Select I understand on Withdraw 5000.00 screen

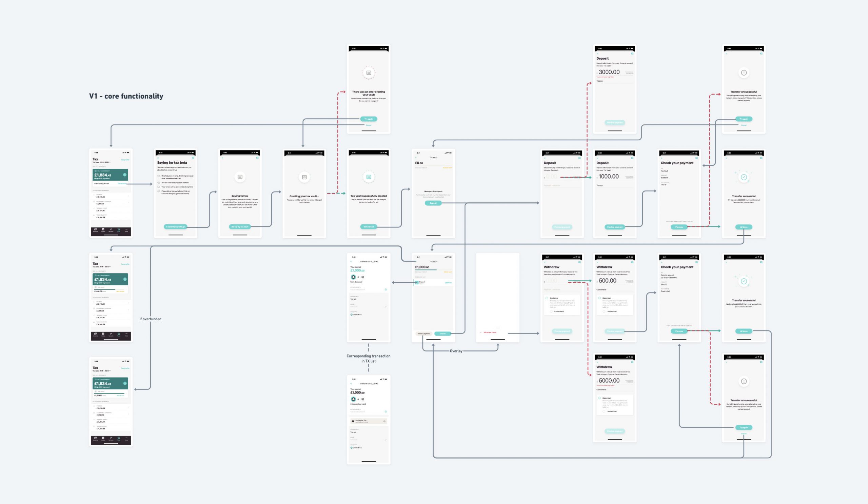pos(604,411)
